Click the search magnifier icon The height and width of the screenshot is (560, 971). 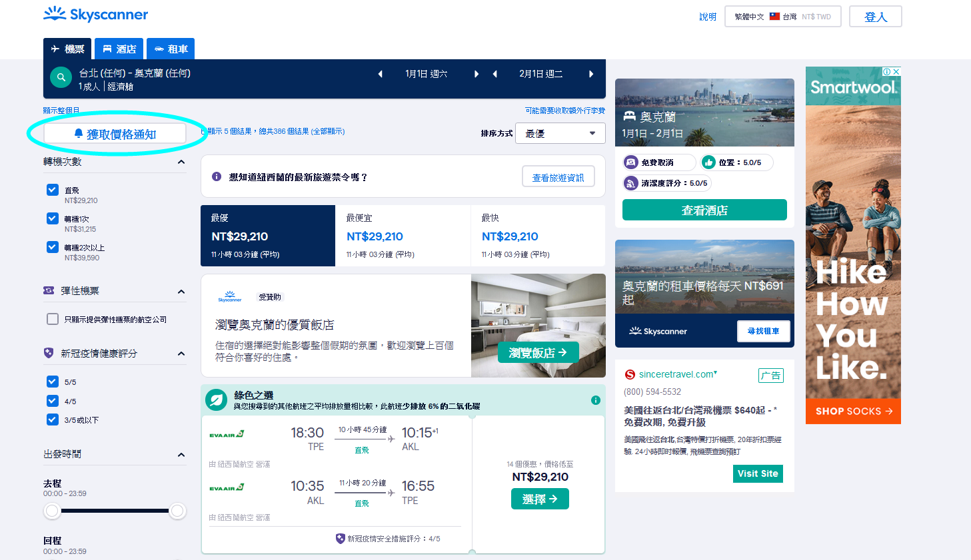point(61,78)
